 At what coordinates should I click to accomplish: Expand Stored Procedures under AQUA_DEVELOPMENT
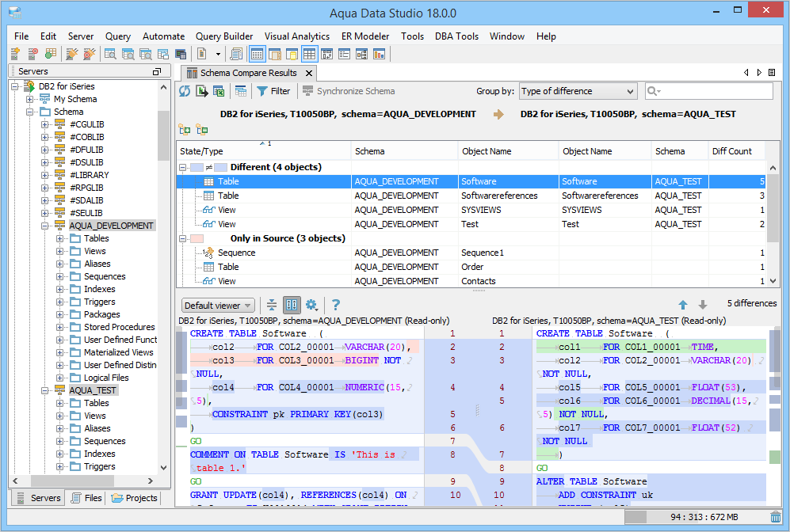[60, 327]
